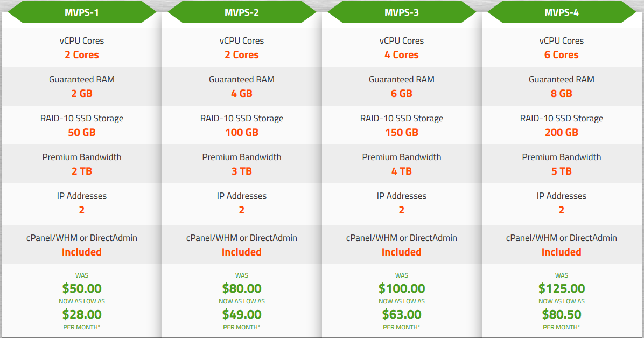Click the 3 TB Premium Bandwidth value
This screenshot has height=338, width=644.
241,171
